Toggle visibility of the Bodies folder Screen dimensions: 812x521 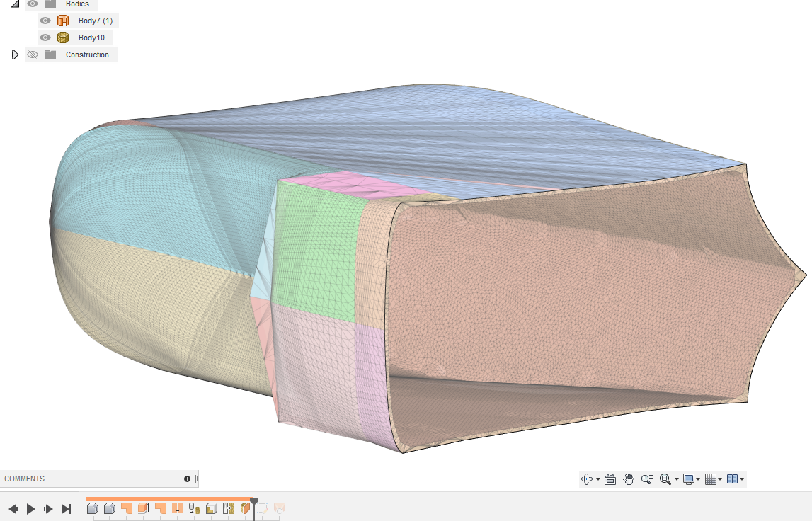point(33,4)
